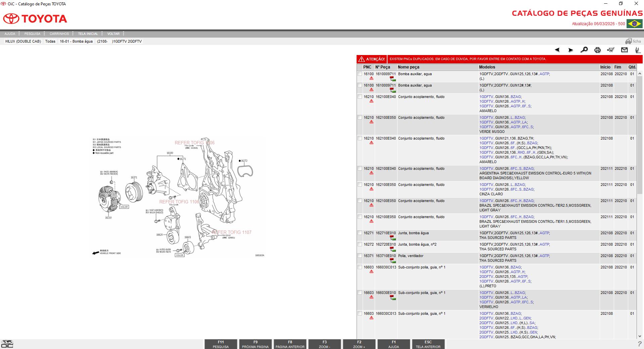Click the warning icon in the TIER2.5 row

371,205
